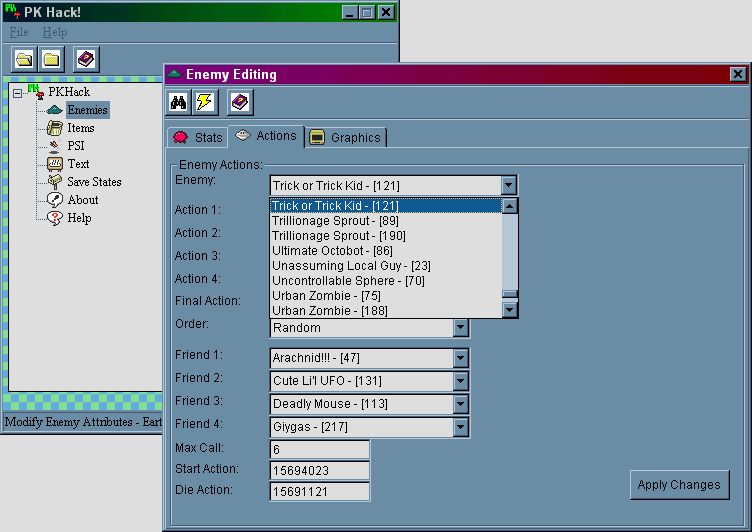Click the Apply Changes button
752x532 pixels.
(x=679, y=485)
